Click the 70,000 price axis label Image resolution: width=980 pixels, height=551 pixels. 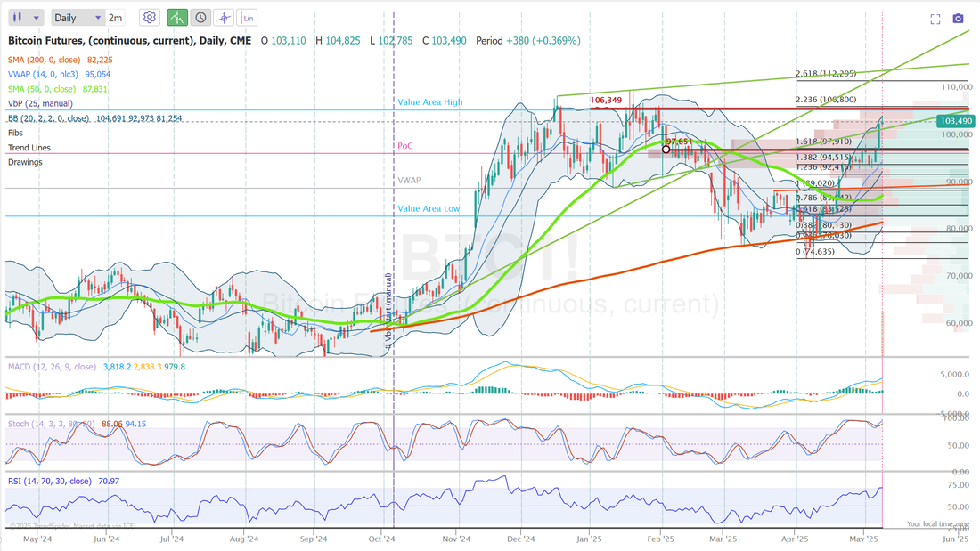[959, 276]
